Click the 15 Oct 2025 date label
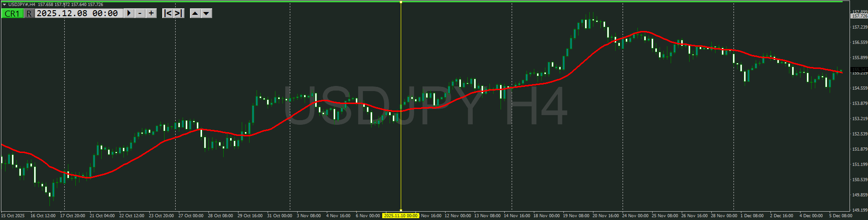The width and height of the screenshot is (868, 220). (x=13, y=216)
